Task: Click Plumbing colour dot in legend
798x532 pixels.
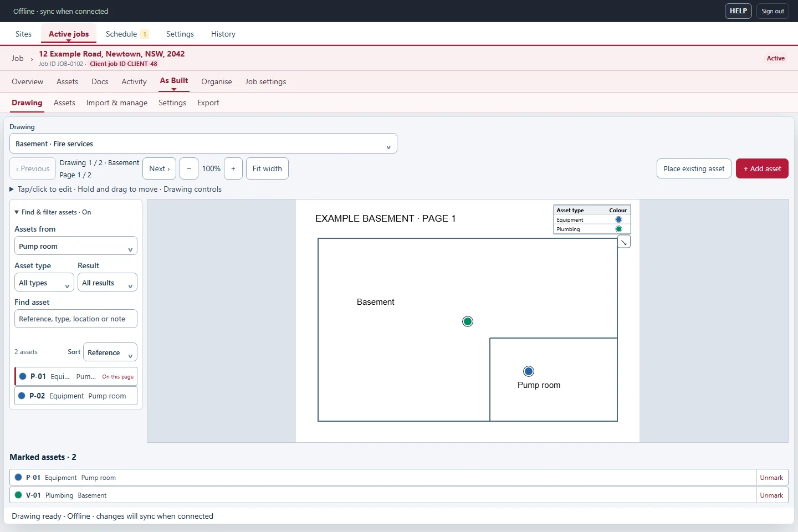Action: [x=618, y=229]
